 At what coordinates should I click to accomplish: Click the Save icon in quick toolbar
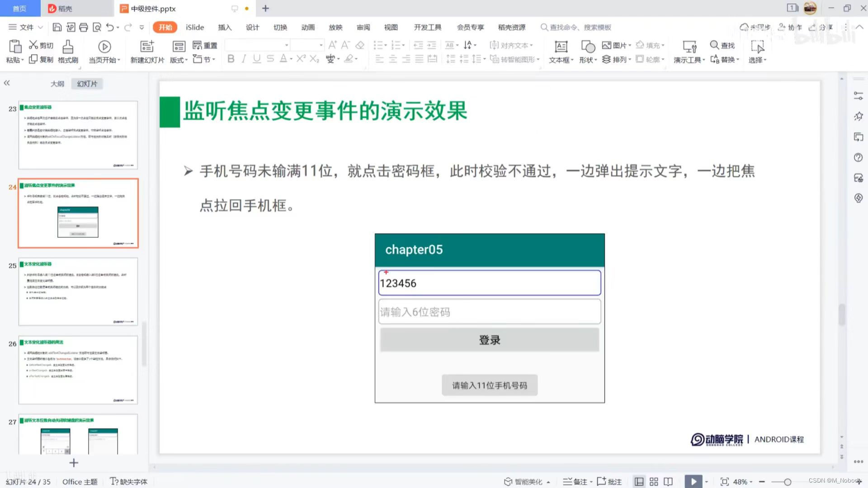click(57, 28)
